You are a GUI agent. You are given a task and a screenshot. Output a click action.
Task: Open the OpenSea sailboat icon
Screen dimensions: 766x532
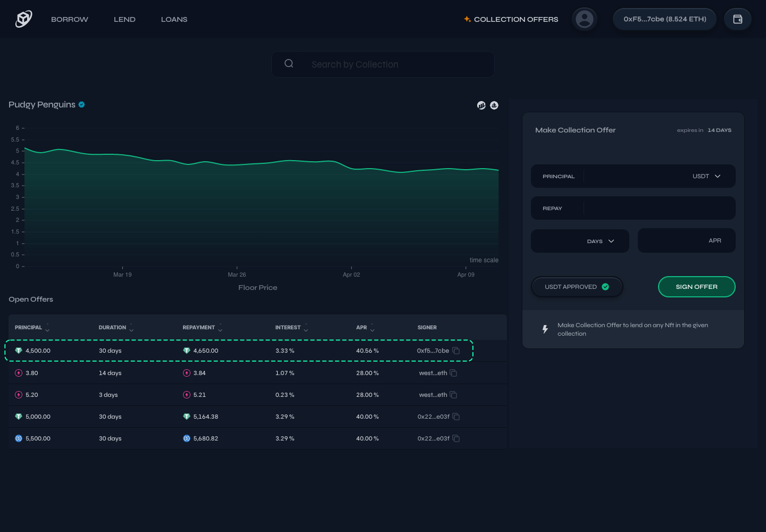coord(494,105)
